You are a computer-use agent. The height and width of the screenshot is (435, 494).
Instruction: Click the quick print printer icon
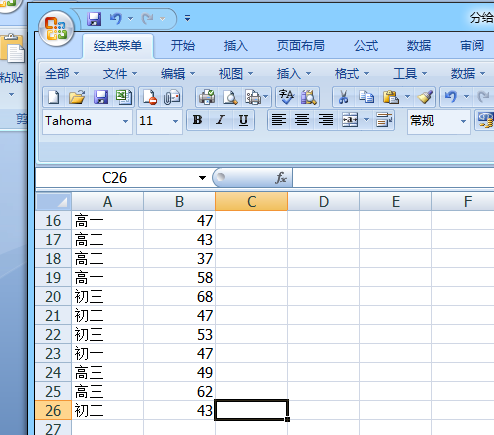point(207,97)
